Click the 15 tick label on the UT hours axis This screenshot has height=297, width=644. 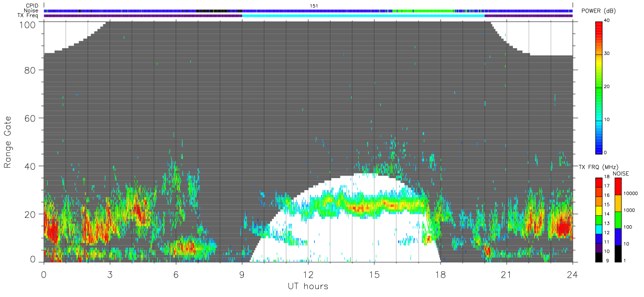tap(374, 274)
